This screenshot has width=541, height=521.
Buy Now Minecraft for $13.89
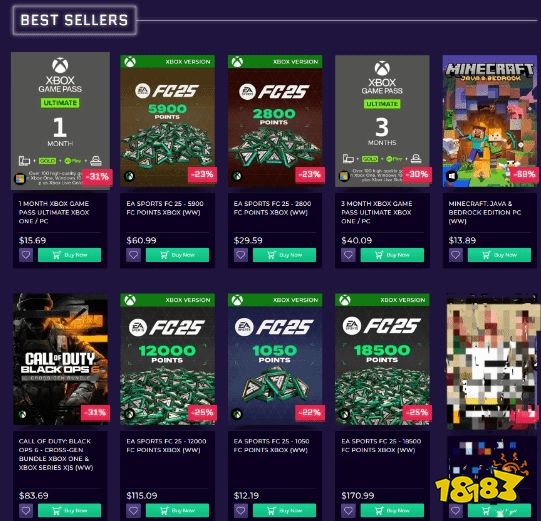pos(499,255)
